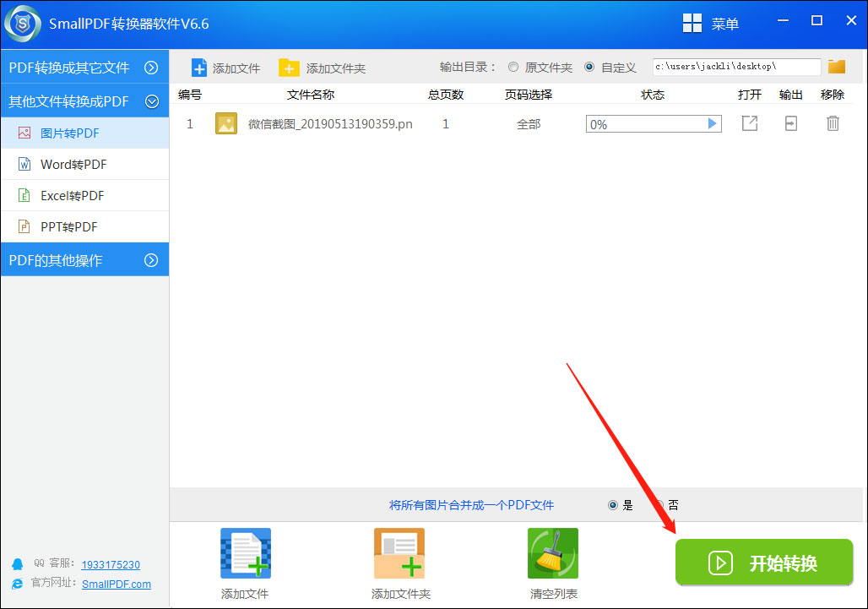The width and height of the screenshot is (868, 609).
Task: Click the progress bar for the file row
Action: [x=654, y=123]
